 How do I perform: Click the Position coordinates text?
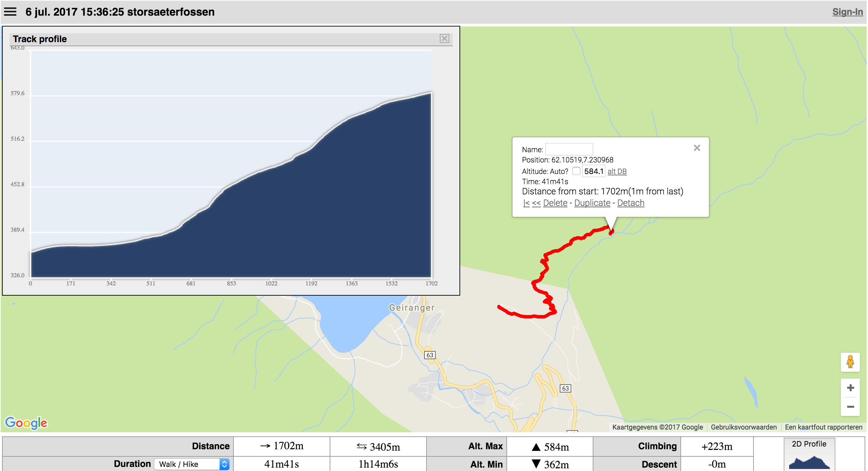568,160
